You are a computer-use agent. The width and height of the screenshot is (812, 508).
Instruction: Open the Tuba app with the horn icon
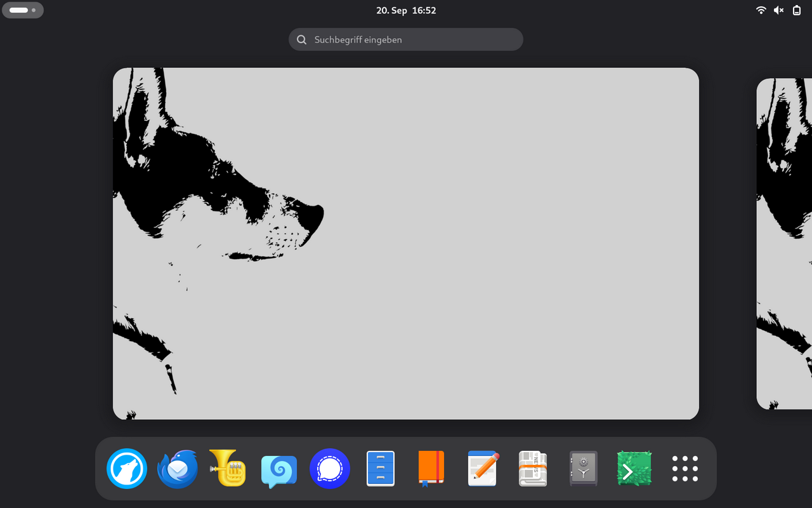click(228, 469)
